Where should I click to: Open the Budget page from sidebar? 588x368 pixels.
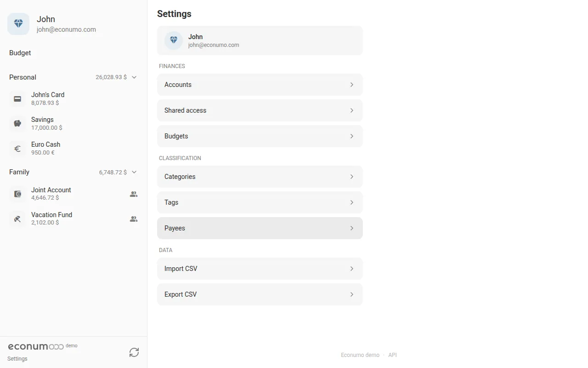(x=20, y=53)
